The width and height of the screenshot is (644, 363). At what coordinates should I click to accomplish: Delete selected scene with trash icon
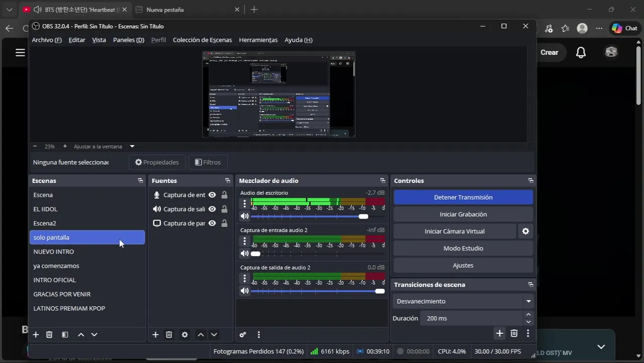(49, 335)
